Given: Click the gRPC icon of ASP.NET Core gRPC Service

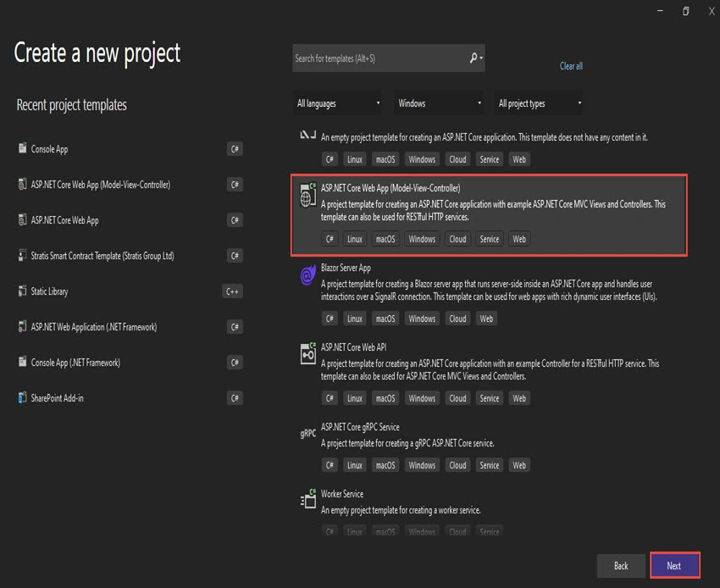Looking at the screenshot, I should (x=307, y=433).
